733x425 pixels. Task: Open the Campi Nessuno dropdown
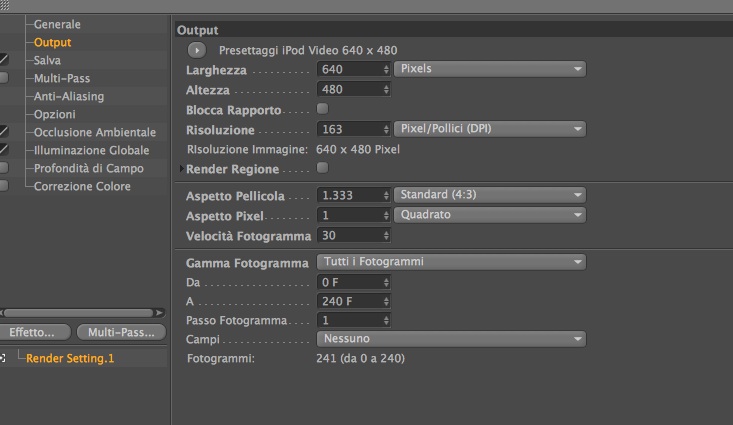point(450,339)
